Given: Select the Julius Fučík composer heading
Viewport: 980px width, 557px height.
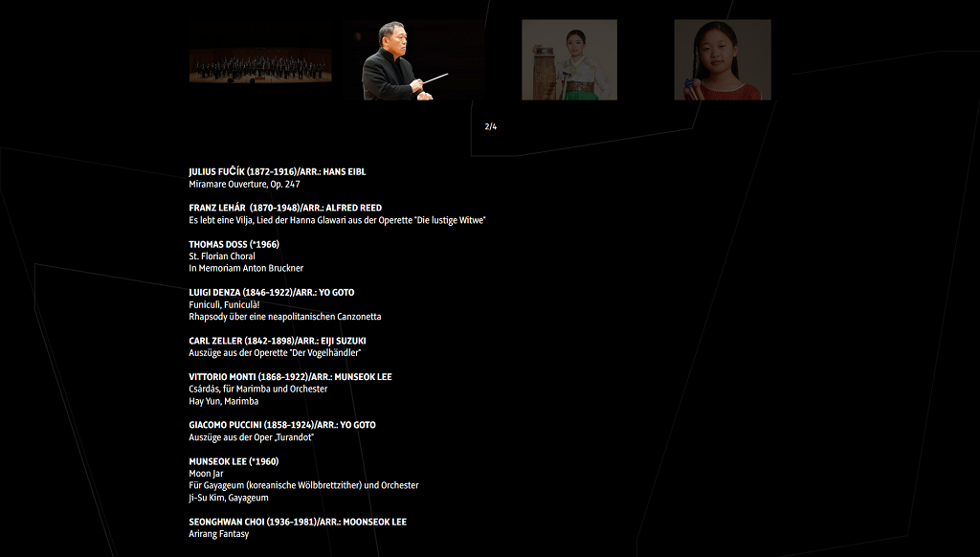Looking at the screenshot, I should 277,172.
